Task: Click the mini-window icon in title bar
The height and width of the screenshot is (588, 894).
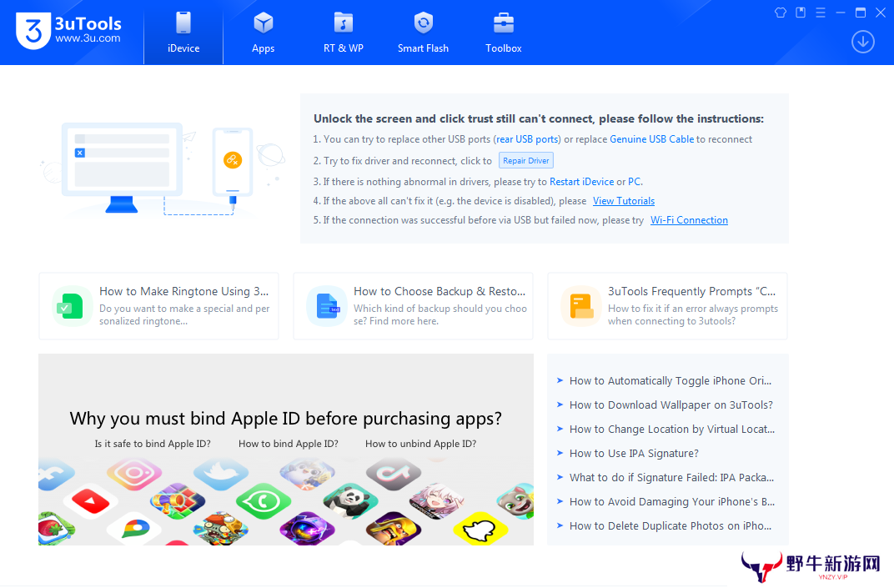Action: (x=801, y=13)
